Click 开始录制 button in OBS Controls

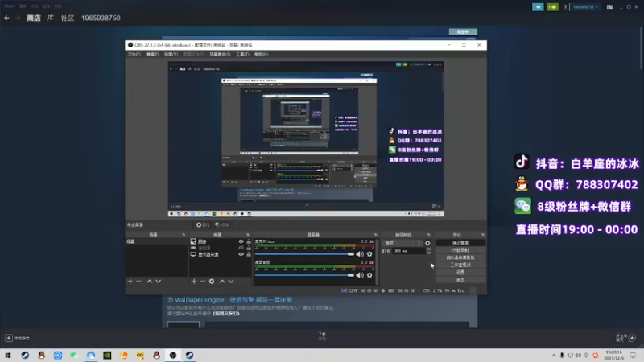point(460,250)
